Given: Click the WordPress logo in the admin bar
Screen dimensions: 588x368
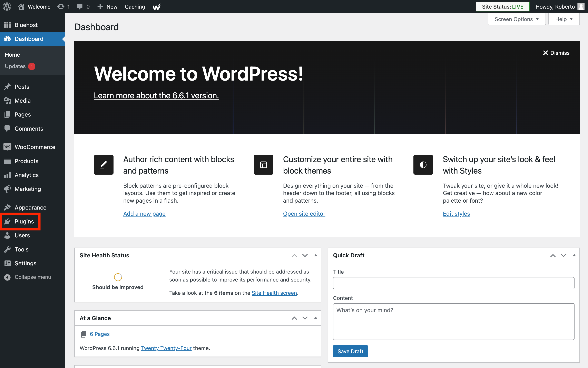Looking at the screenshot, I should [x=7, y=7].
